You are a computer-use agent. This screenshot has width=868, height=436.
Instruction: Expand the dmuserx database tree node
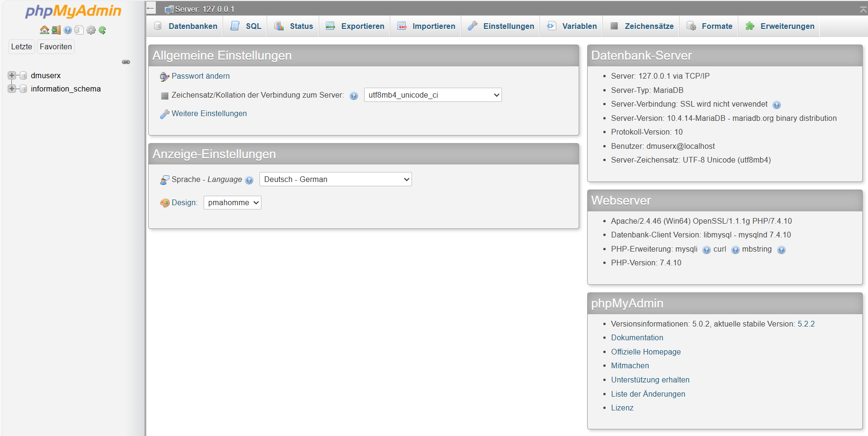tap(12, 75)
